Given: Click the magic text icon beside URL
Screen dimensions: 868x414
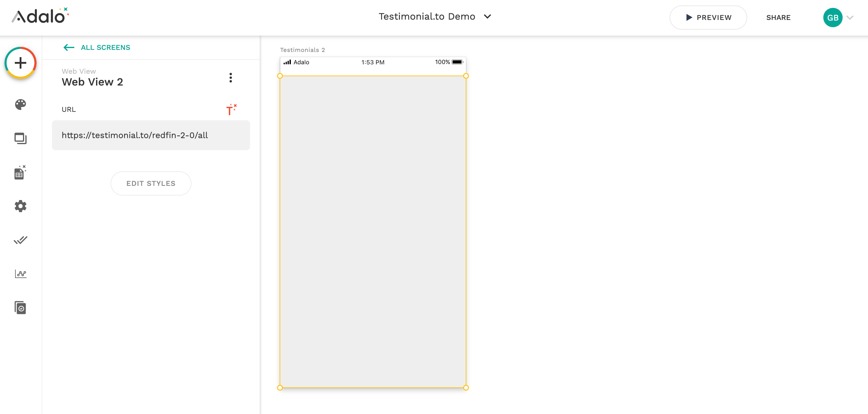Looking at the screenshot, I should pyautogui.click(x=231, y=110).
